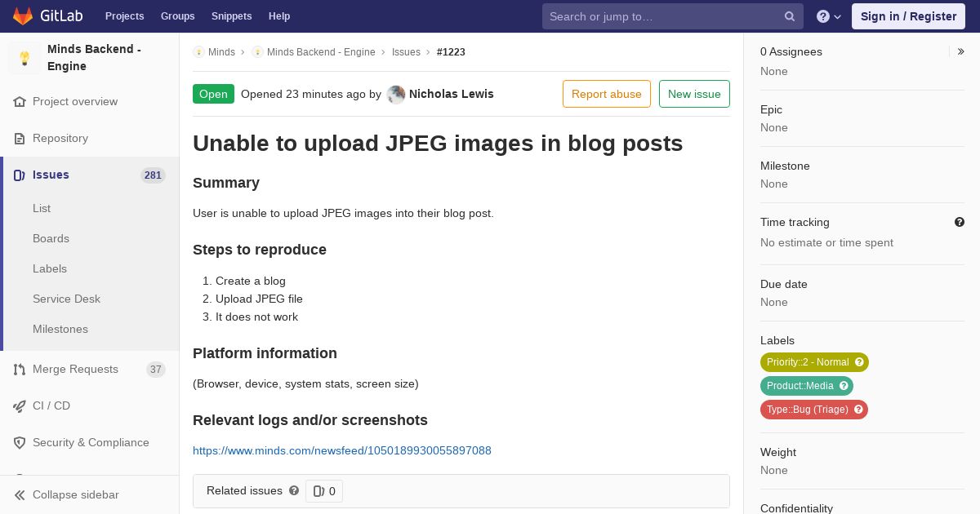The image size is (980, 514).
Task: Open the Projects menu
Action: [124, 16]
